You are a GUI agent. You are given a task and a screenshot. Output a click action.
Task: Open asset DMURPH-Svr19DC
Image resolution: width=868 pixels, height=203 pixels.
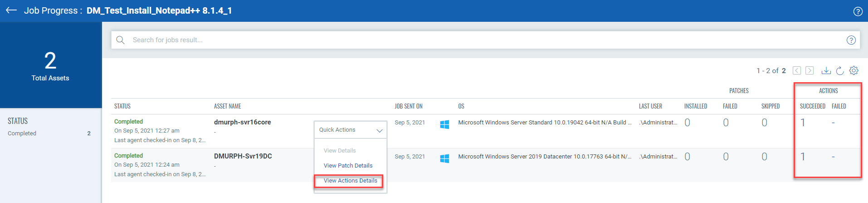click(x=243, y=156)
